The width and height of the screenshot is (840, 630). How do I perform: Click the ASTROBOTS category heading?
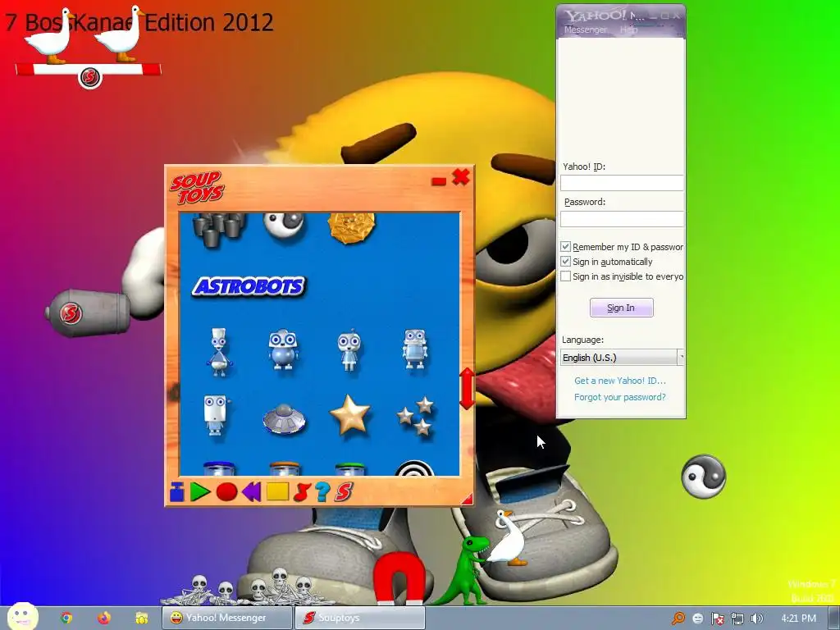pos(249,286)
